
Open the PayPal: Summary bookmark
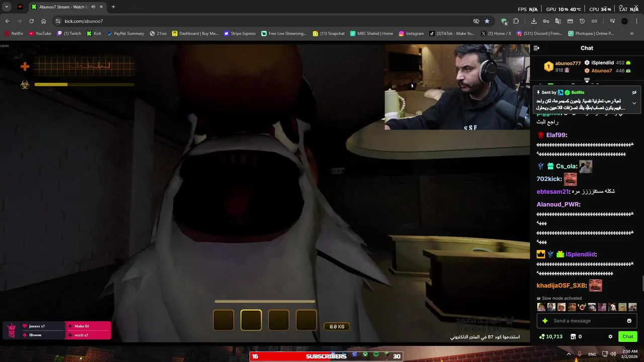pyautogui.click(x=125, y=34)
